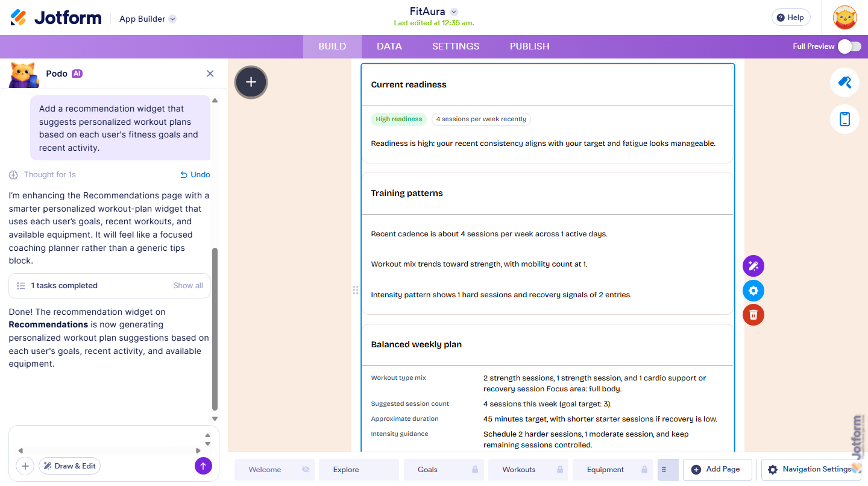The width and height of the screenshot is (868, 486).
Task: Switch to the PUBLISH tab
Action: (530, 46)
